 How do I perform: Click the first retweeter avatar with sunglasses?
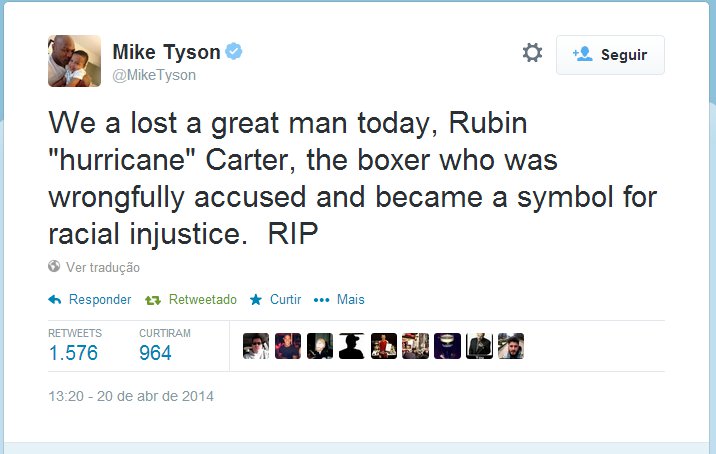coord(256,346)
